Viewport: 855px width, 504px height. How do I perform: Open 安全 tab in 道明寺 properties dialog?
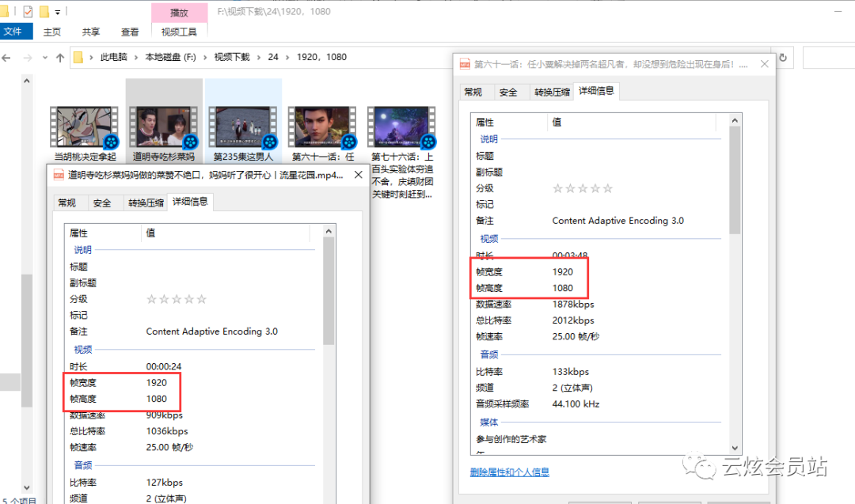tap(102, 203)
